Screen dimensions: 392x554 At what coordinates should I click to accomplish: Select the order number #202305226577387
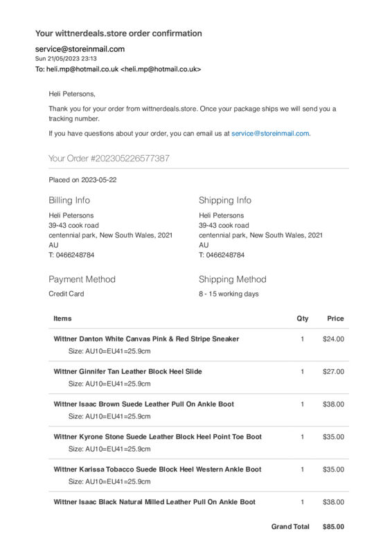click(130, 159)
